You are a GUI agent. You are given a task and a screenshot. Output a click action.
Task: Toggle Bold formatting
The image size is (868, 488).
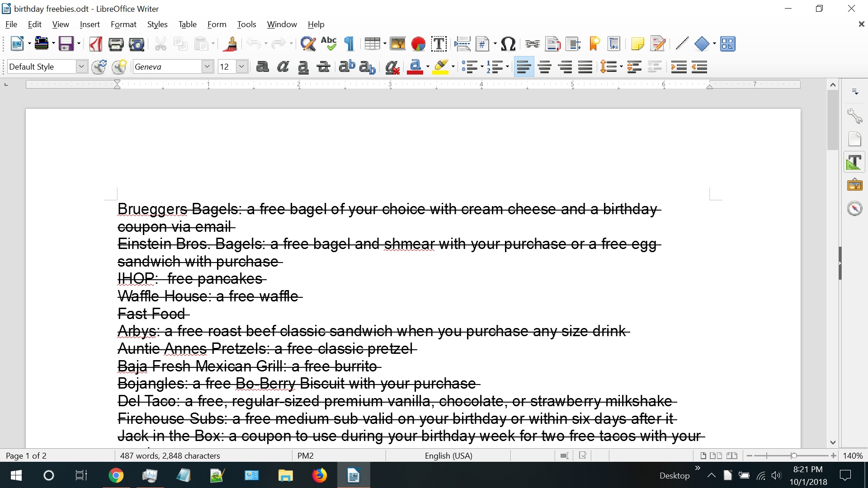click(x=262, y=67)
